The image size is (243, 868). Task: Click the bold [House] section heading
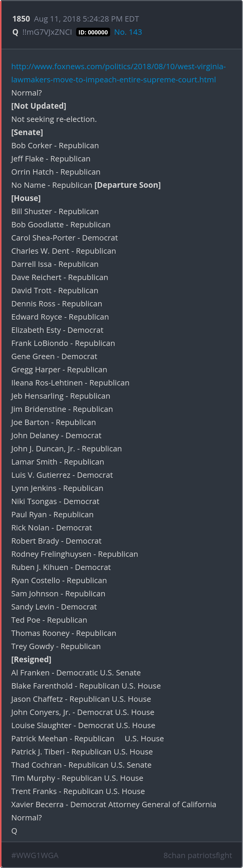point(26,198)
